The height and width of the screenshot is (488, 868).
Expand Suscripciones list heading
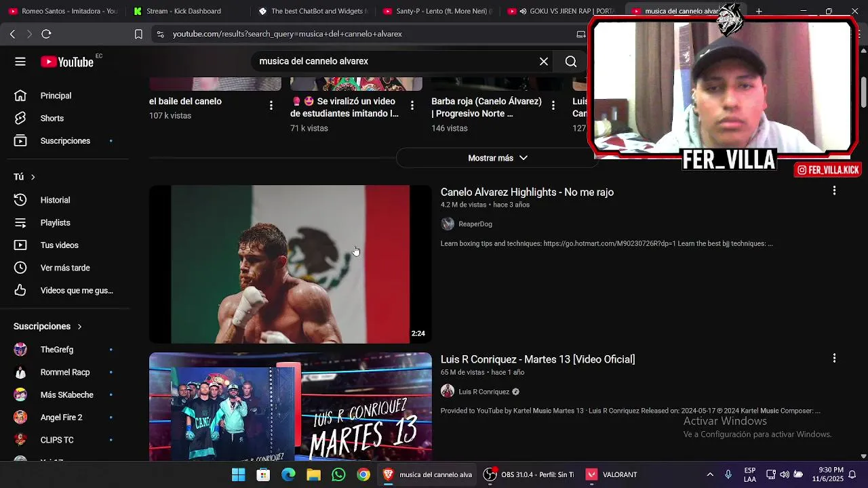(47, 326)
